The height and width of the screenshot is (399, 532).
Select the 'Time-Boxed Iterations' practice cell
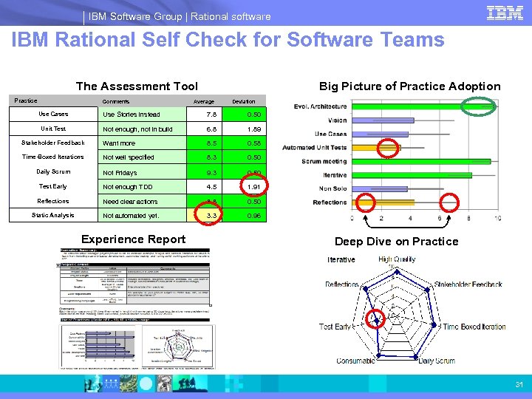pos(53,157)
